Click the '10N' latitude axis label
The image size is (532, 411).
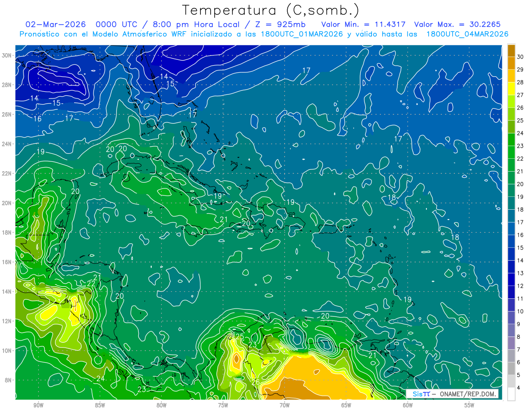click(x=7, y=350)
